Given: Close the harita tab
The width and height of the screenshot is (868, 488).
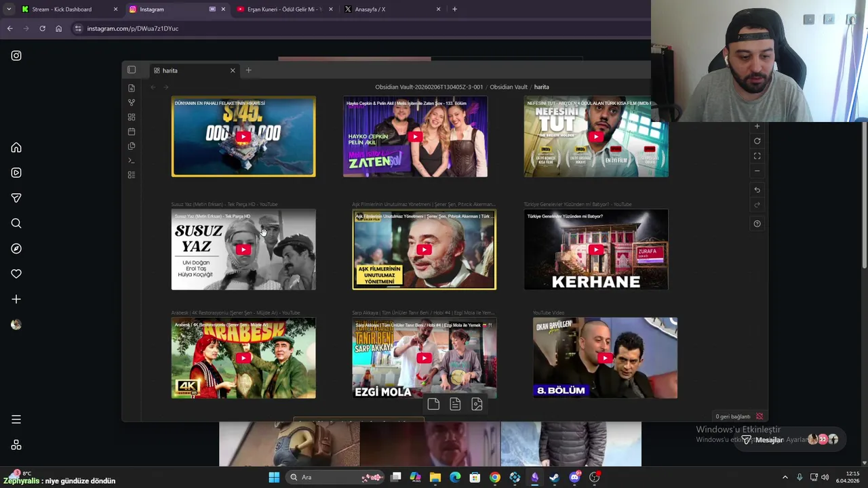Looking at the screenshot, I should 233,70.
